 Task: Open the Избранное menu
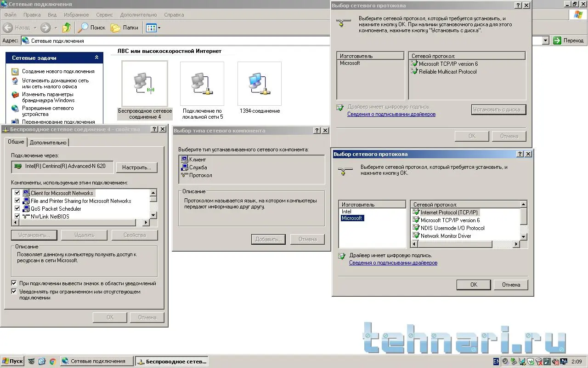tap(77, 15)
